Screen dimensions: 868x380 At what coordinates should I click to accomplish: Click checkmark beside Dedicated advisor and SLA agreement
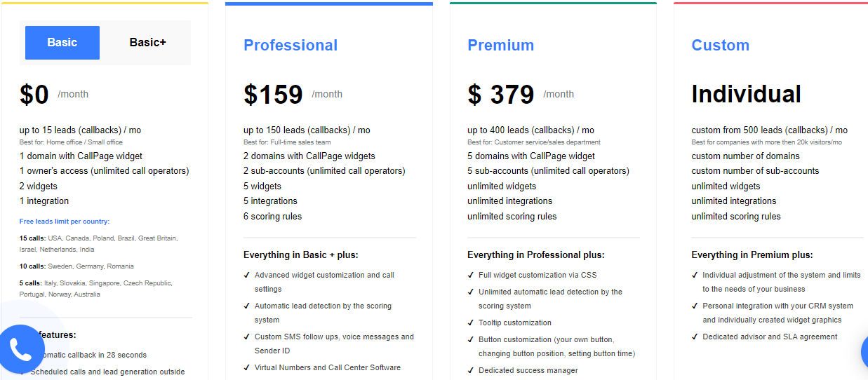click(x=695, y=337)
